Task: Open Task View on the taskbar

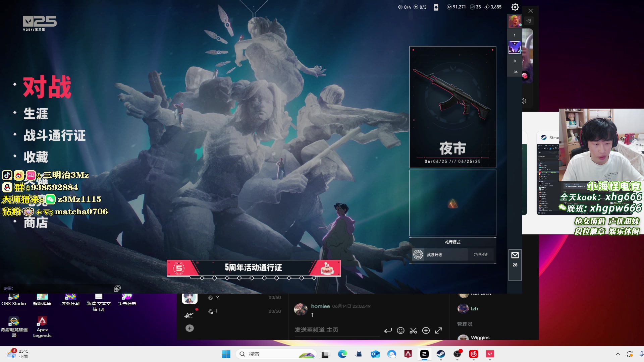Action: pos(325,354)
